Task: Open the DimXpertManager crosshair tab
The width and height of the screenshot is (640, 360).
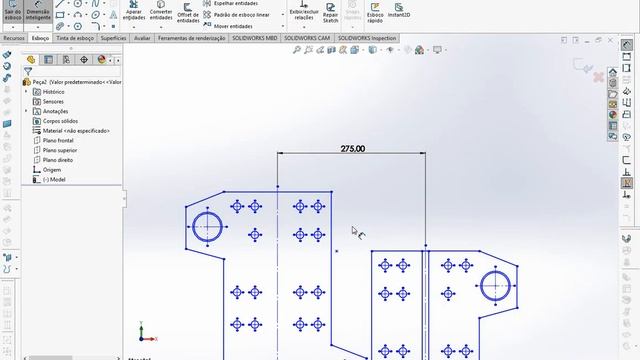Action: click(x=84, y=60)
